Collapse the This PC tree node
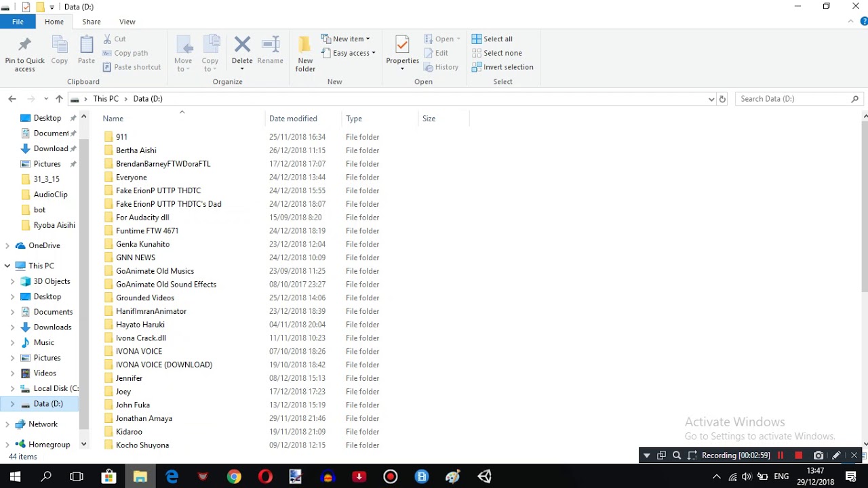The height and width of the screenshot is (488, 868). tap(7, 266)
